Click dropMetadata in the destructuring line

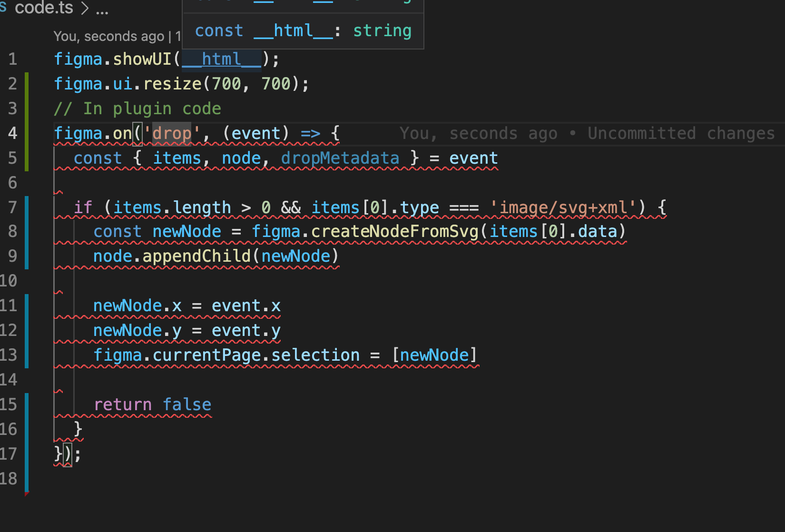click(x=340, y=158)
